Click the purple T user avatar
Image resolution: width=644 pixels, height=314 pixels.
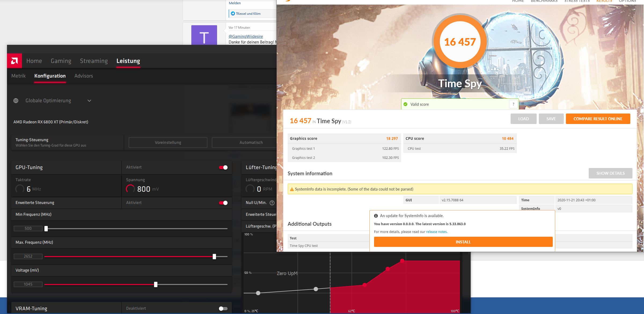tap(204, 35)
